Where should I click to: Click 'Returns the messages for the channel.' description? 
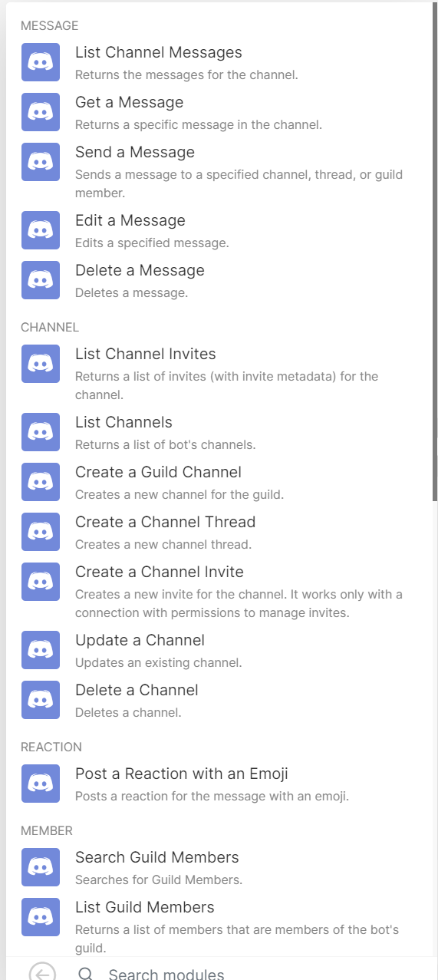(x=186, y=74)
